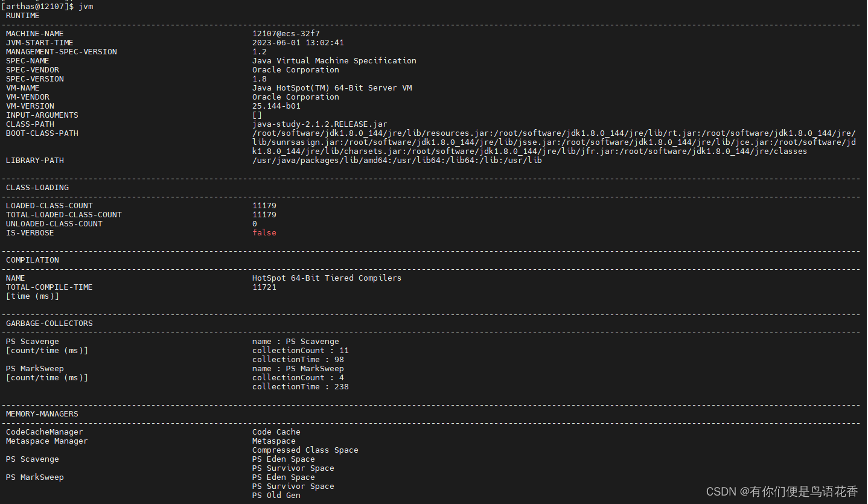Screen dimensions: 868x504
Task: Select '11179' in the TOTAL-LOADED-CLASS-COUNT row
Action: click(264, 215)
